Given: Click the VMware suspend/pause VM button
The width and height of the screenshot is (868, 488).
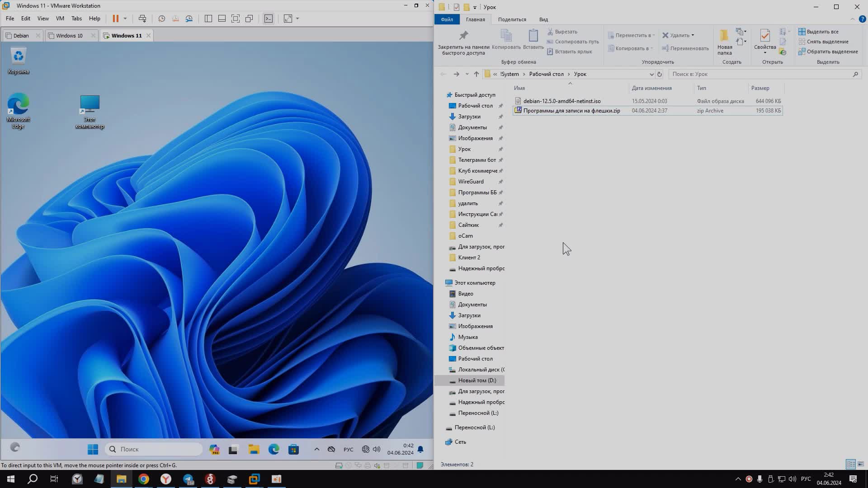Looking at the screenshot, I should [x=115, y=19].
